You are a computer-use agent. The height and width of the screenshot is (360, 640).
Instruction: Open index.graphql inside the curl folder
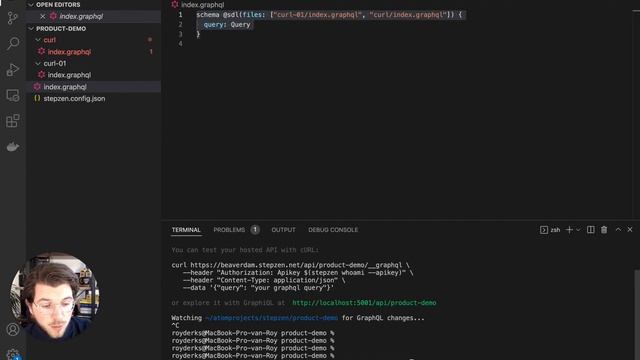[x=69, y=52]
